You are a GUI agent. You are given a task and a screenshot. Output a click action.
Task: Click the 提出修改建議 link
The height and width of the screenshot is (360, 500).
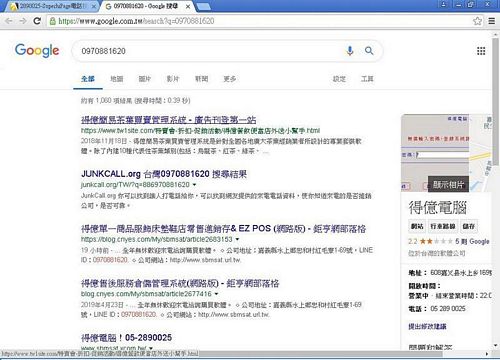(x=427, y=326)
